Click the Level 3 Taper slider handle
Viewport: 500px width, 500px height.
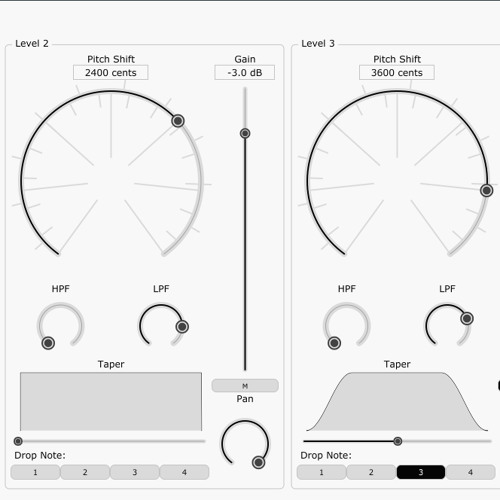397,441
